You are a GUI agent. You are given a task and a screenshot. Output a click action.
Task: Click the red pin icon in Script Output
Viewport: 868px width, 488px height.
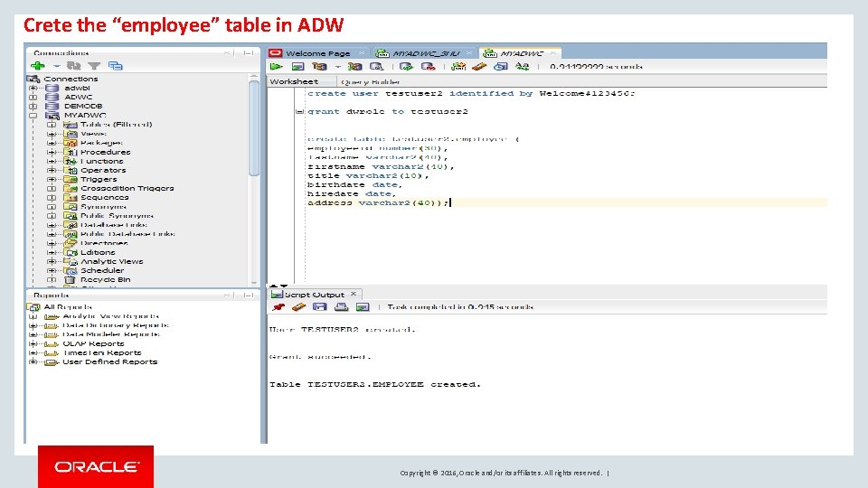point(278,307)
